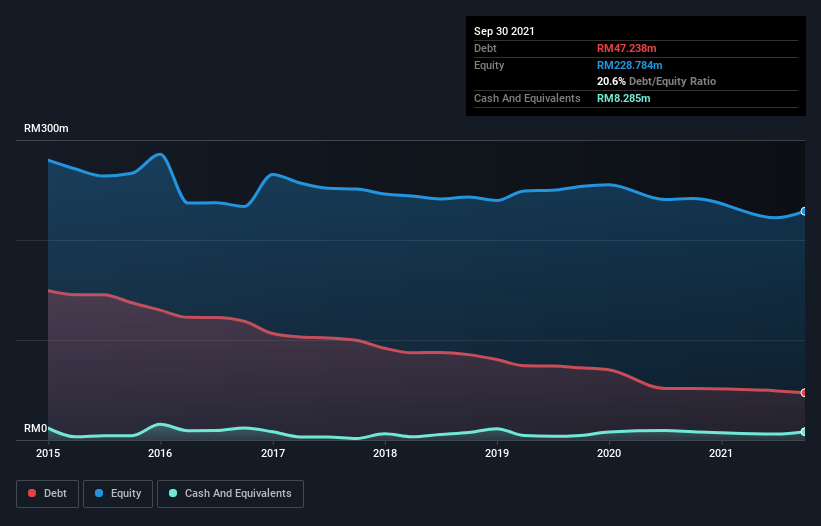Click the 20.6% Debt/Equity Ratio text
Image resolution: width=821 pixels, height=526 pixels.
click(x=657, y=81)
